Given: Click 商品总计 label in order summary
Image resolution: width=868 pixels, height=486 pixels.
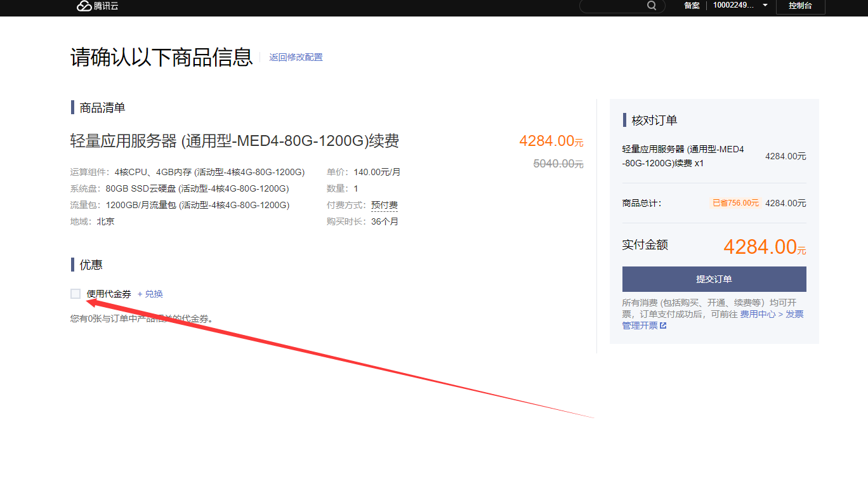Looking at the screenshot, I should pos(641,203).
